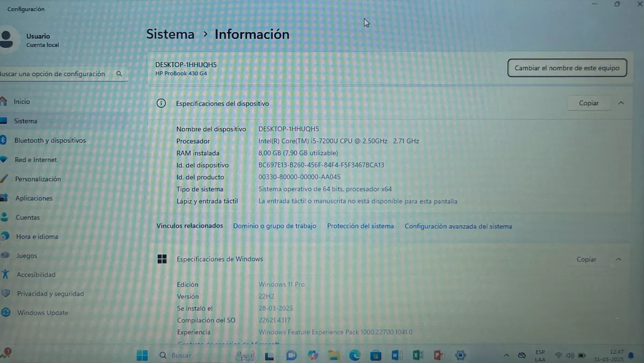Click the volume speaker tray icon

569,355
